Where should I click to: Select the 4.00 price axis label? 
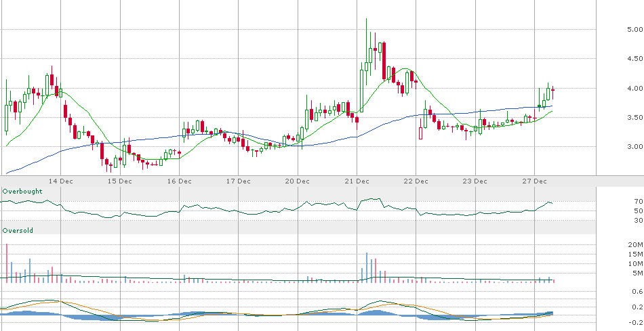point(635,88)
